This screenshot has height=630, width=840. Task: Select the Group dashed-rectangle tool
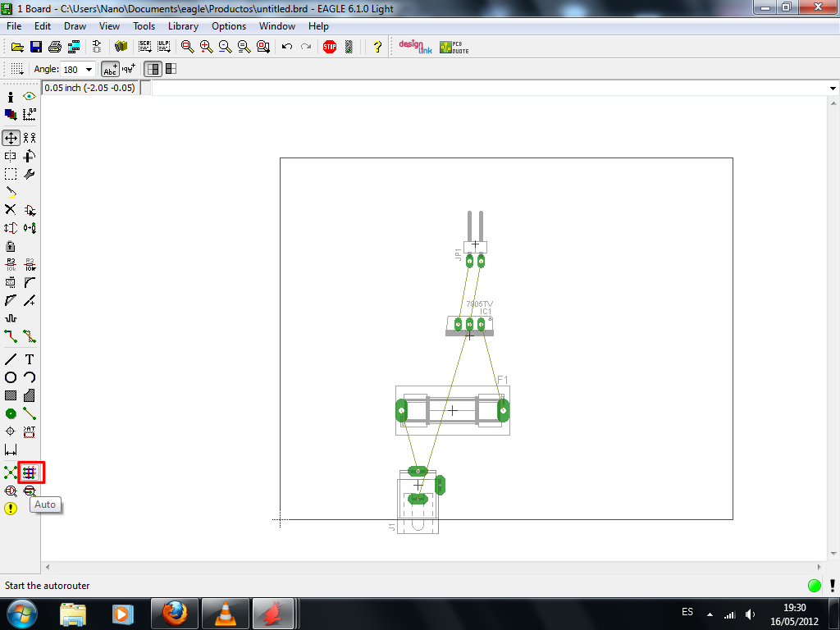[11, 174]
